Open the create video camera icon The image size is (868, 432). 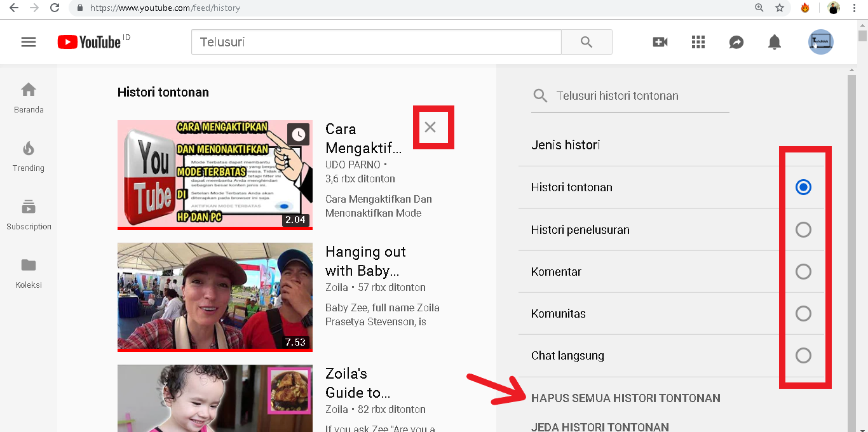pos(660,42)
